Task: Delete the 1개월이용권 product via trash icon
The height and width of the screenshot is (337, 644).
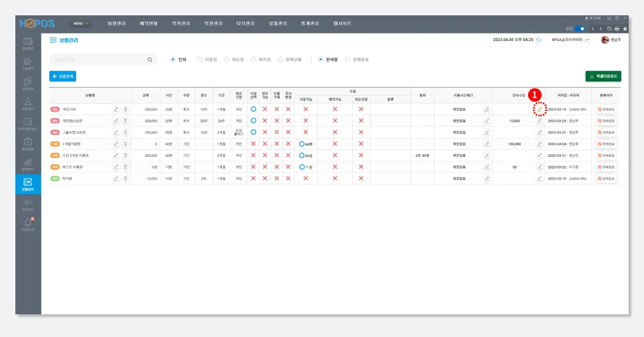Action: [x=125, y=144]
